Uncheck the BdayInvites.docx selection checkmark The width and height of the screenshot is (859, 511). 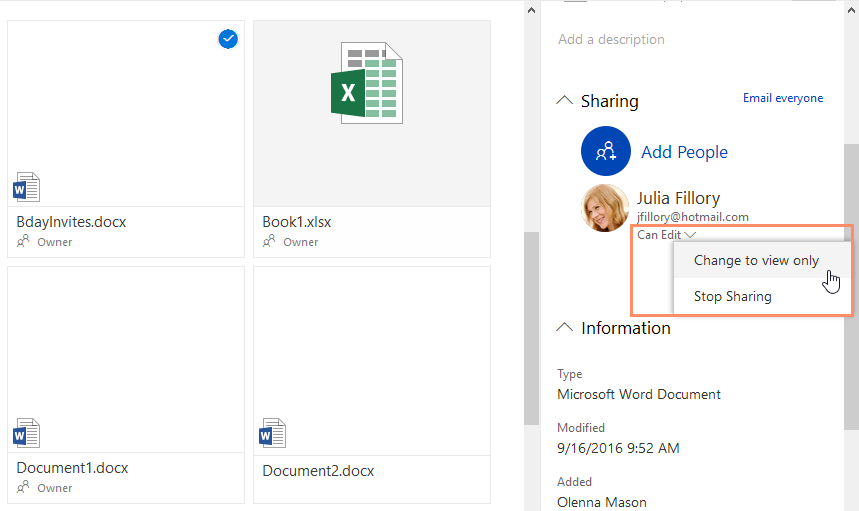click(x=228, y=39)
